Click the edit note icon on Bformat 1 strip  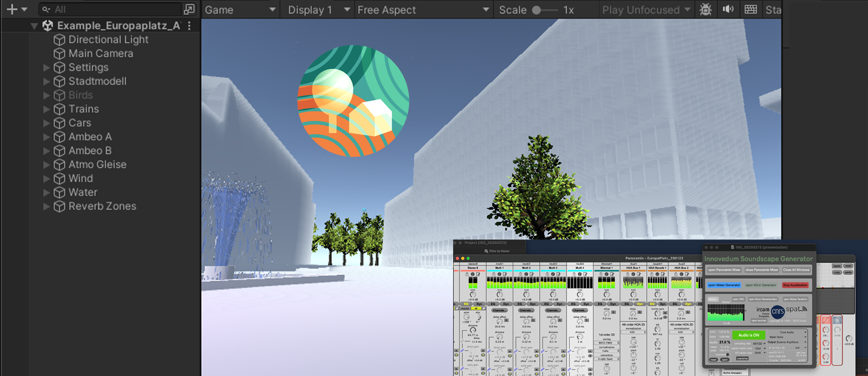pos(612,274)
